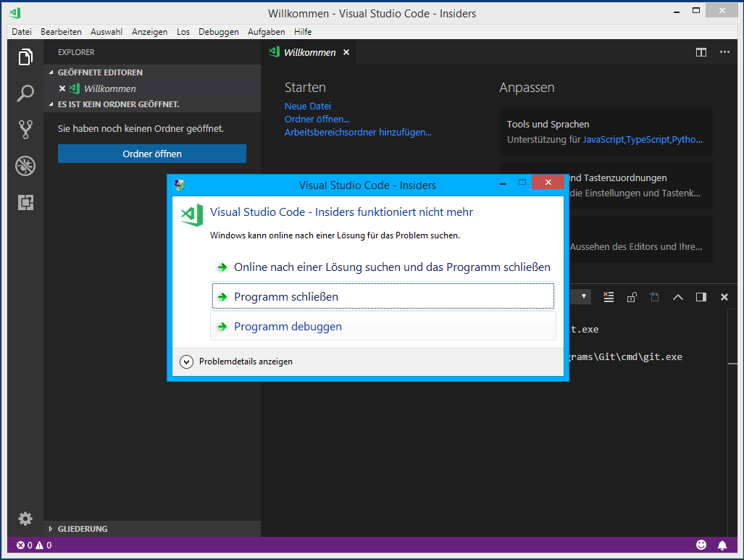This screenshot has height=560, width=744.
Task: Click the feedback smiley in the status bar
Action: pos(701,545)
